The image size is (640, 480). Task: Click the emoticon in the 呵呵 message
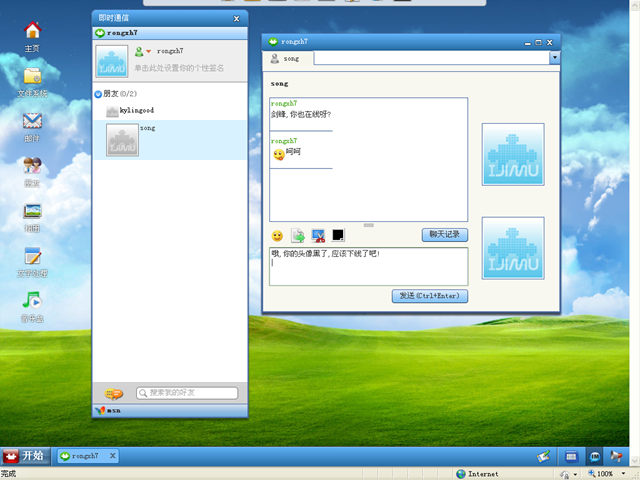[x=279, y=155]
